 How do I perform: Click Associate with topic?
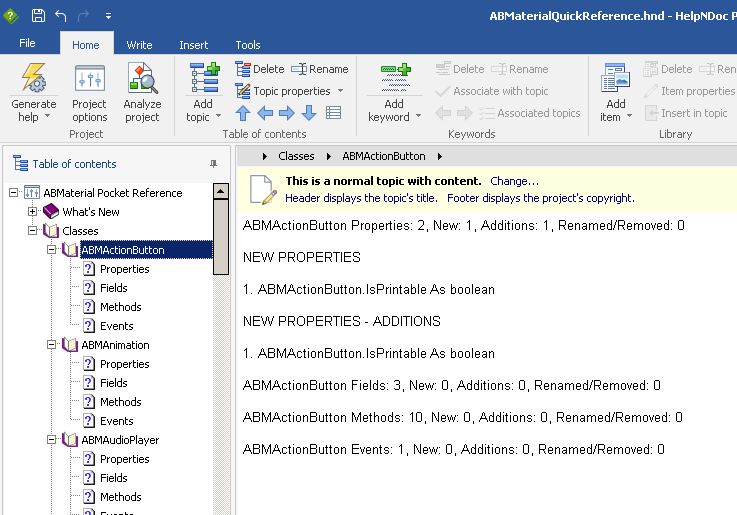pos(492,91)
